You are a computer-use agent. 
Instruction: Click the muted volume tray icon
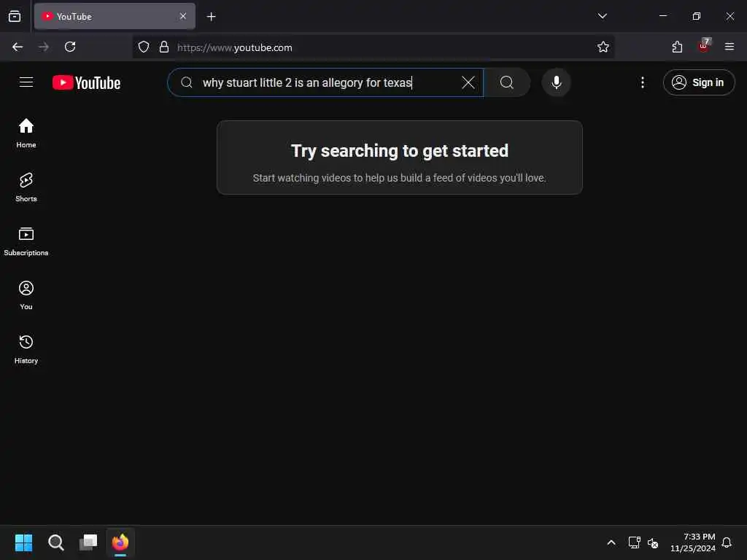653,542
